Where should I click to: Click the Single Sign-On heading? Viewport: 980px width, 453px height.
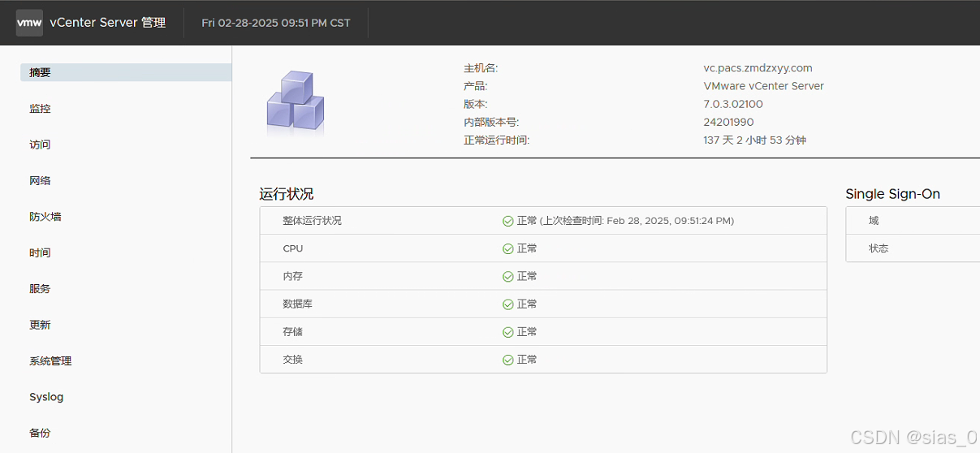[893, 194]
